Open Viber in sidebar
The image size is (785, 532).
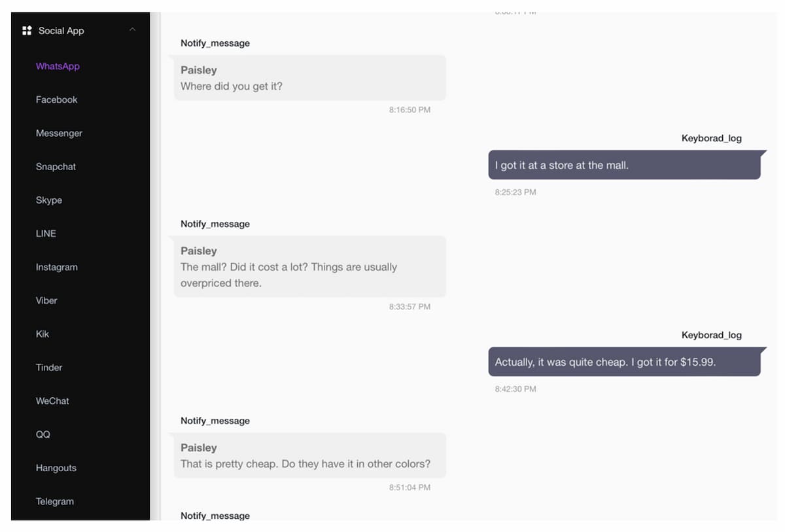pyautogui.click(x=46, y=300)
